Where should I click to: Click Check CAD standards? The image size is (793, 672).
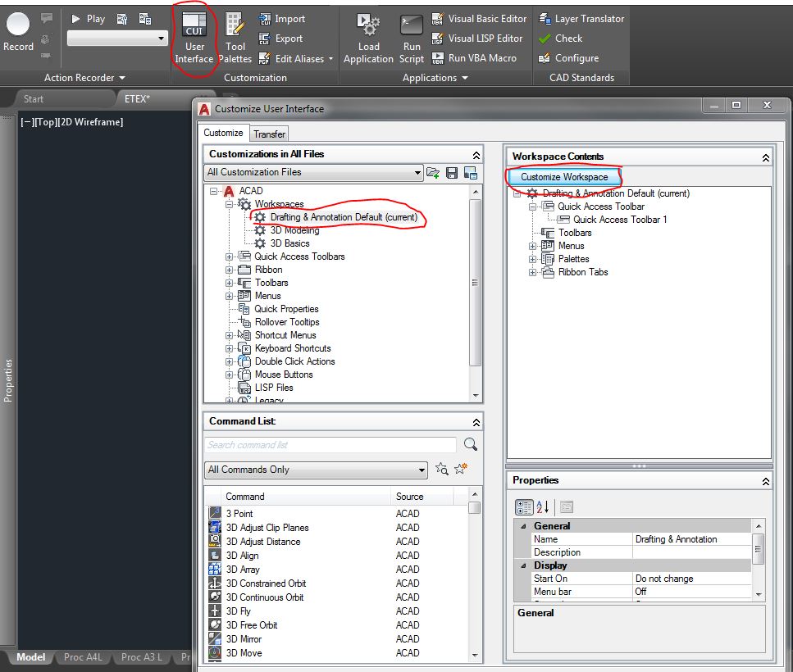pos(560,39)
